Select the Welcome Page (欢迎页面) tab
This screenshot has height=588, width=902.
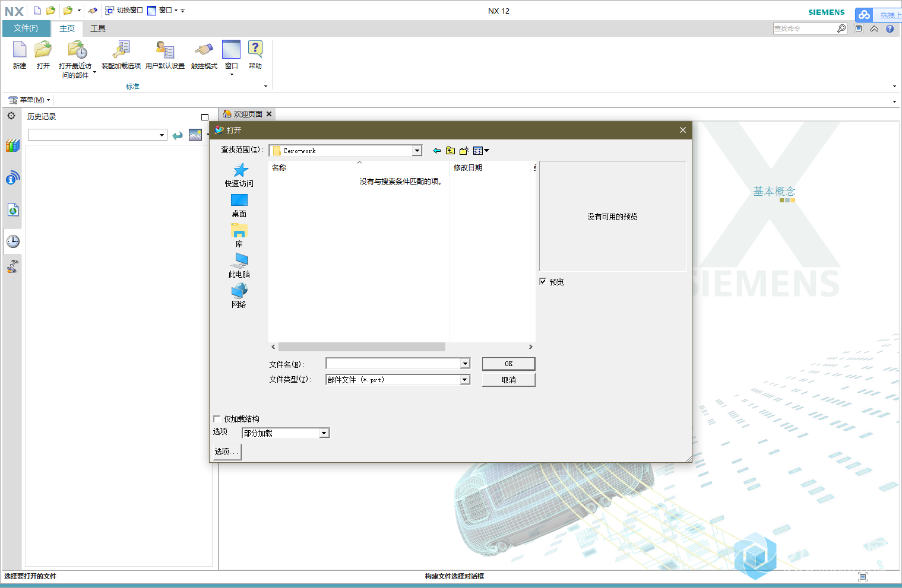[x=243, y=114]
